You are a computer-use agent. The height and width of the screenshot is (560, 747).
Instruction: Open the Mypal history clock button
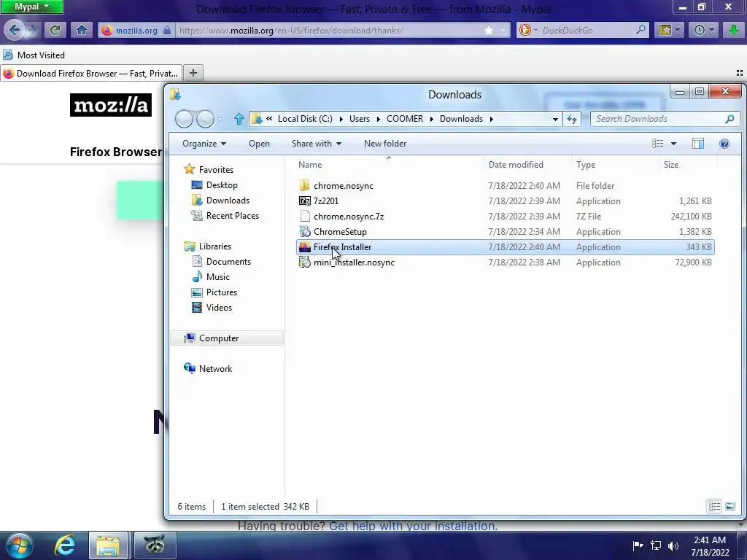tap(704, 30)
